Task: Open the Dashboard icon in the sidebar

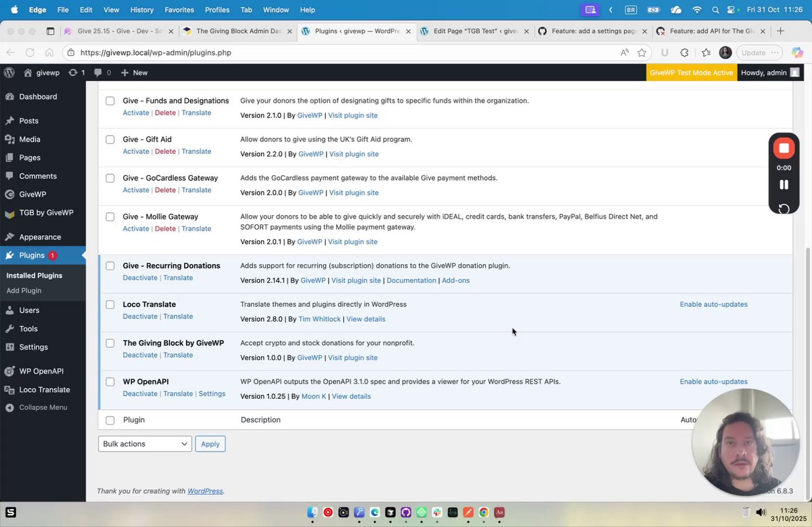Action: [x=10, y=96]
